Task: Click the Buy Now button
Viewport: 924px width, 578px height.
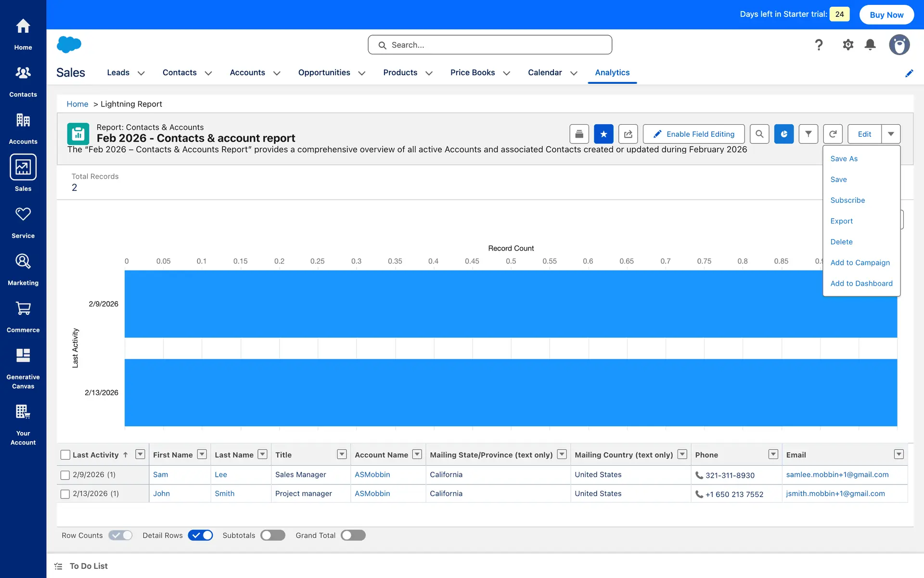Action: point(886,14)
